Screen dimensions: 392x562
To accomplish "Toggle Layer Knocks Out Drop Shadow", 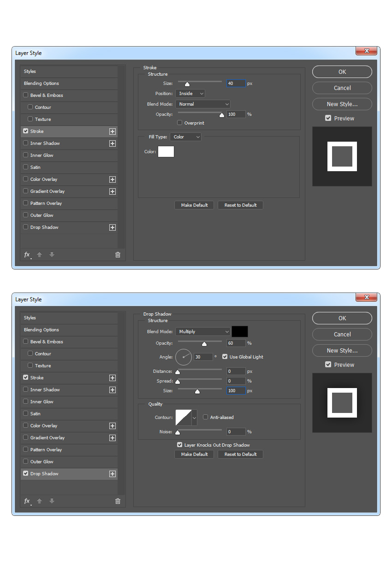I will (179, 445).
